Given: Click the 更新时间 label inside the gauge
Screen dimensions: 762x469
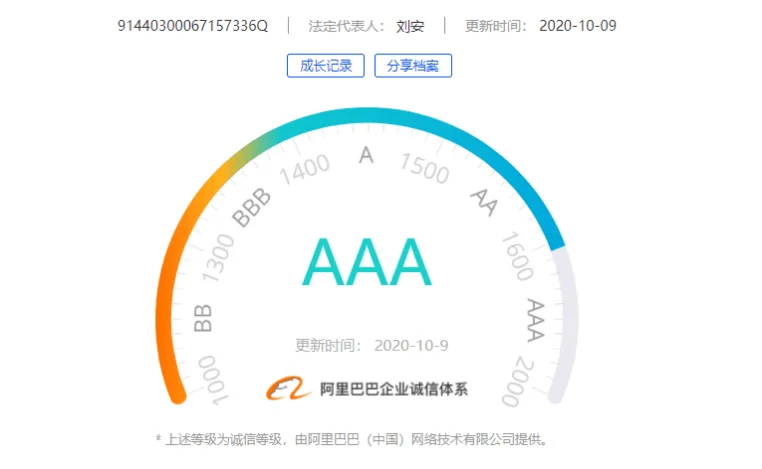Looking at the screenshot, I should [x=329, y=346].
